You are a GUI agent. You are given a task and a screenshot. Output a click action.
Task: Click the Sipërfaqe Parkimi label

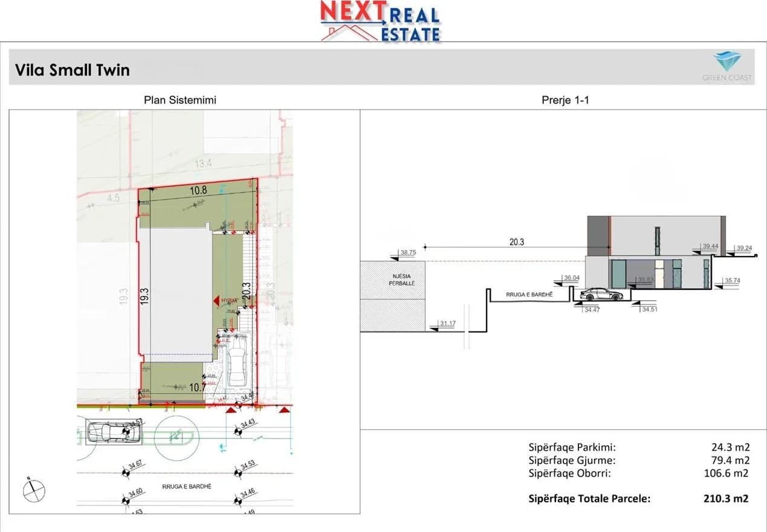(572, 447)
